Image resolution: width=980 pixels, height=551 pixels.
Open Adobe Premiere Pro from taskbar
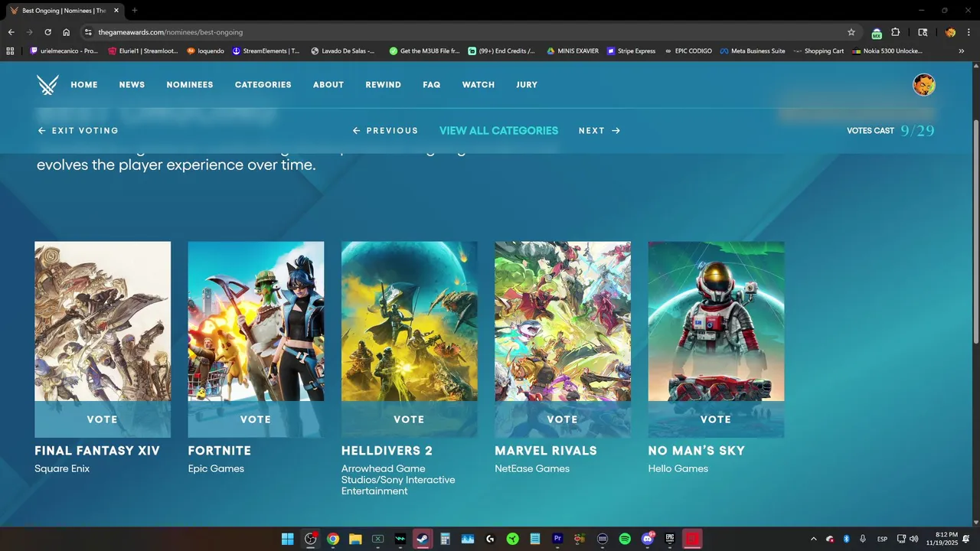557,539
